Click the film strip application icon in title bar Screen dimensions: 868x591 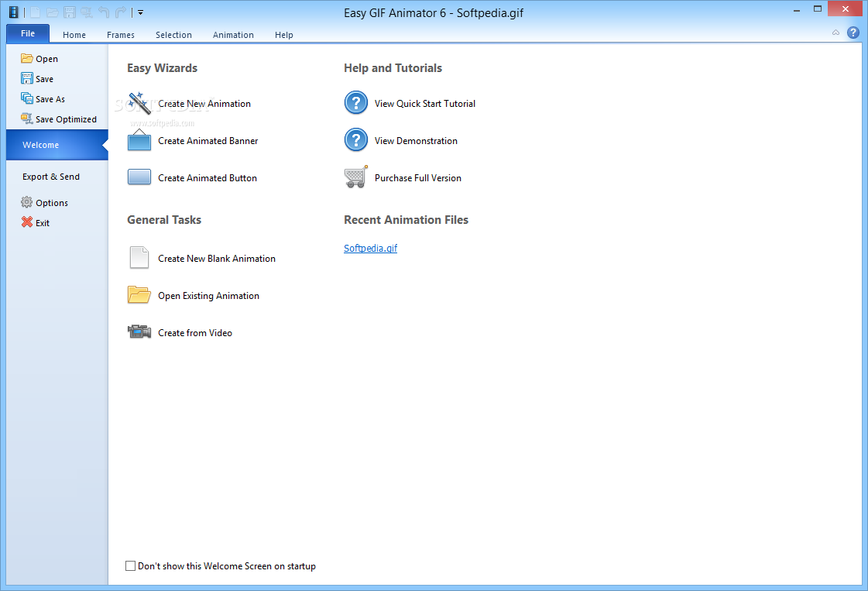point(14,12)
